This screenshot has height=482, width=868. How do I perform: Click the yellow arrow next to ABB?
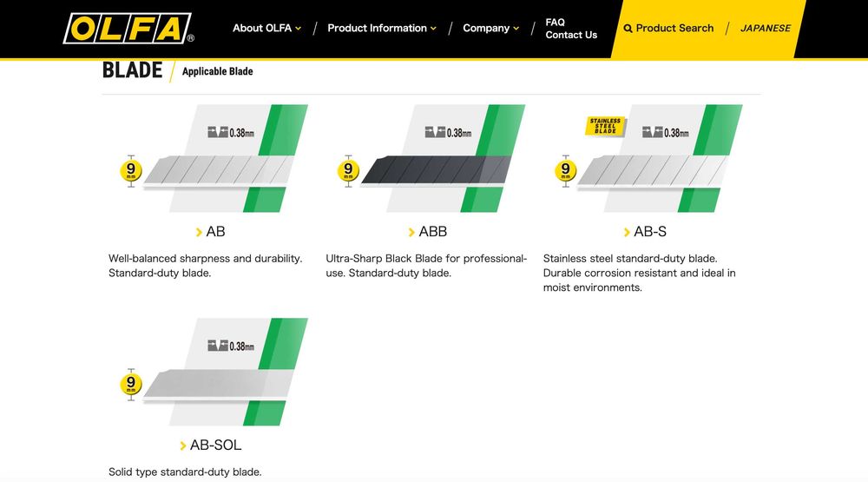[411, 232]
